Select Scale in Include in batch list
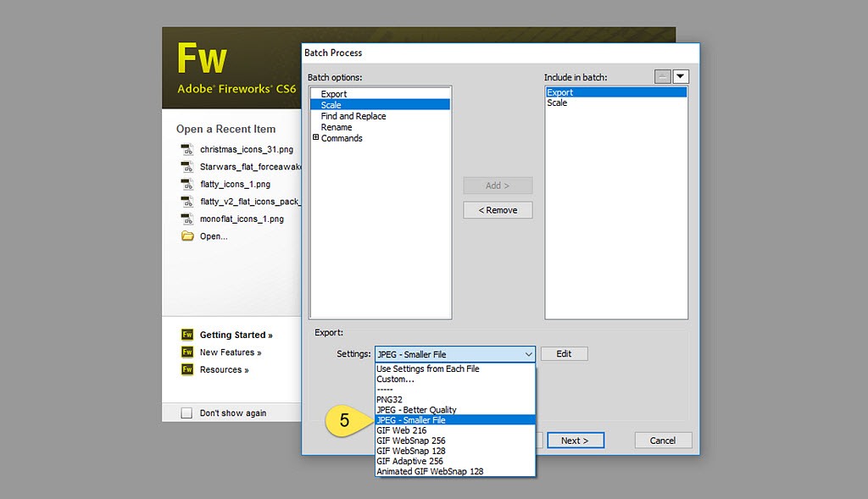868x499 pixels. [x=616, y=103]
